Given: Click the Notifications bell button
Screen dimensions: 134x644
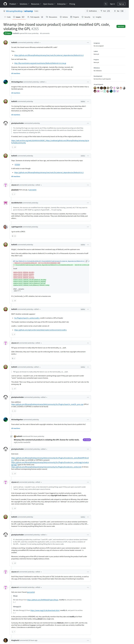Looking at the screenshot, I should click(x=92, y=11).
